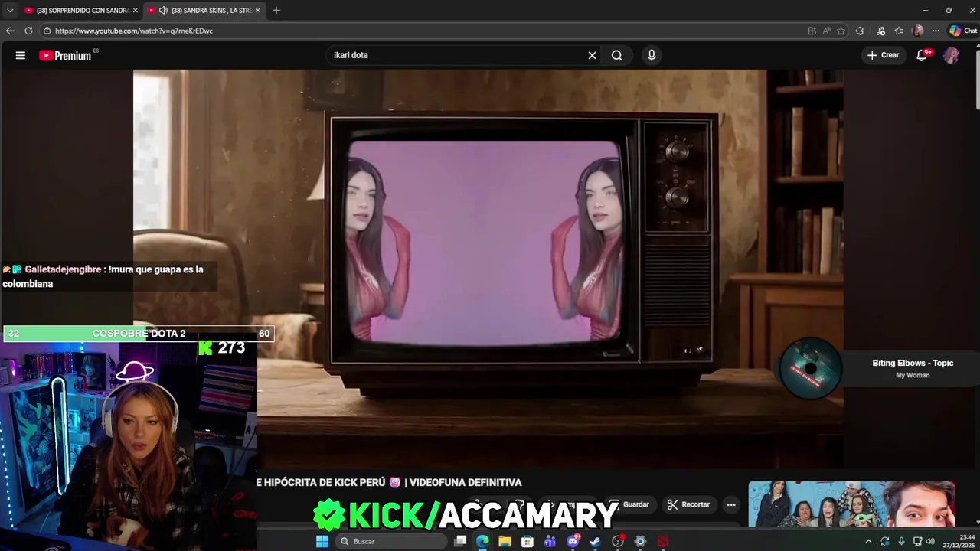This screenshot has height=551, width=980.
Task: Open the favorites list icon
Action: coord(899,31)
